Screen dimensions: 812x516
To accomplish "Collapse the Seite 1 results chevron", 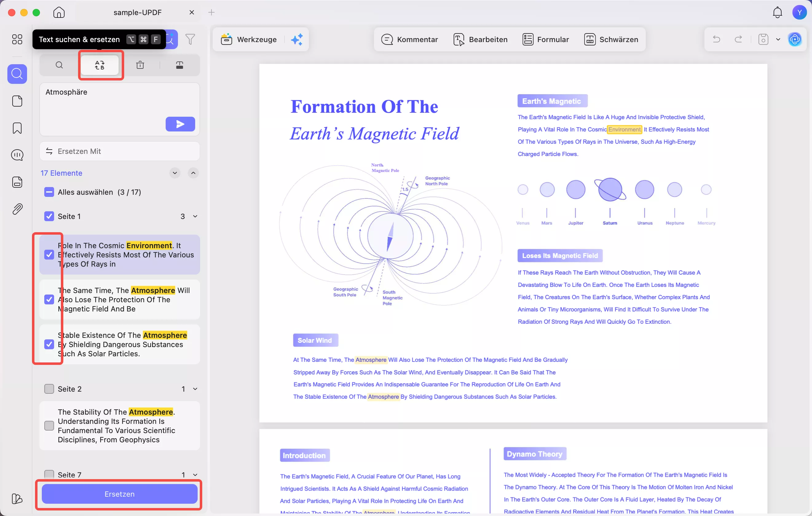I will click(195, 216).
